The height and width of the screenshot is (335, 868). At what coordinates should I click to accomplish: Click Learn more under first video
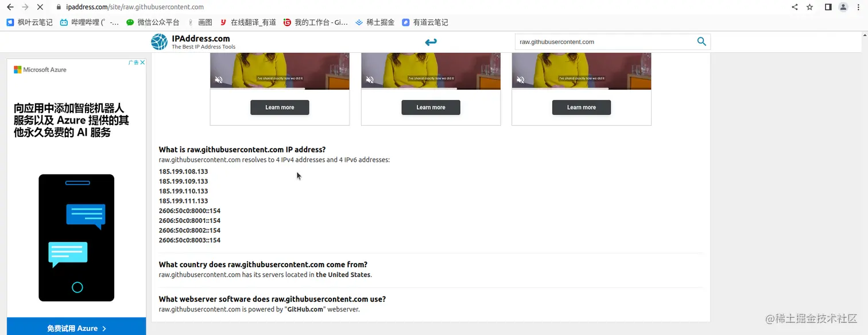280,107
